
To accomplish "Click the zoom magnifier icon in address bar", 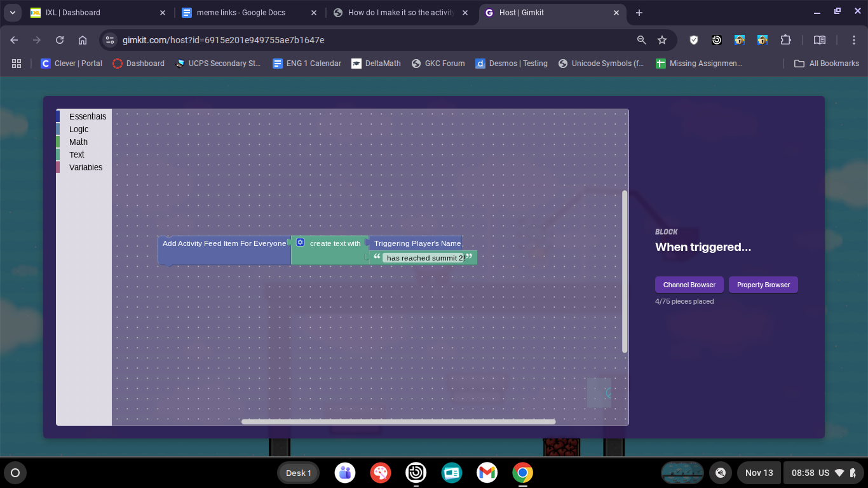I will pyautogui.click(x=642, y=40).
